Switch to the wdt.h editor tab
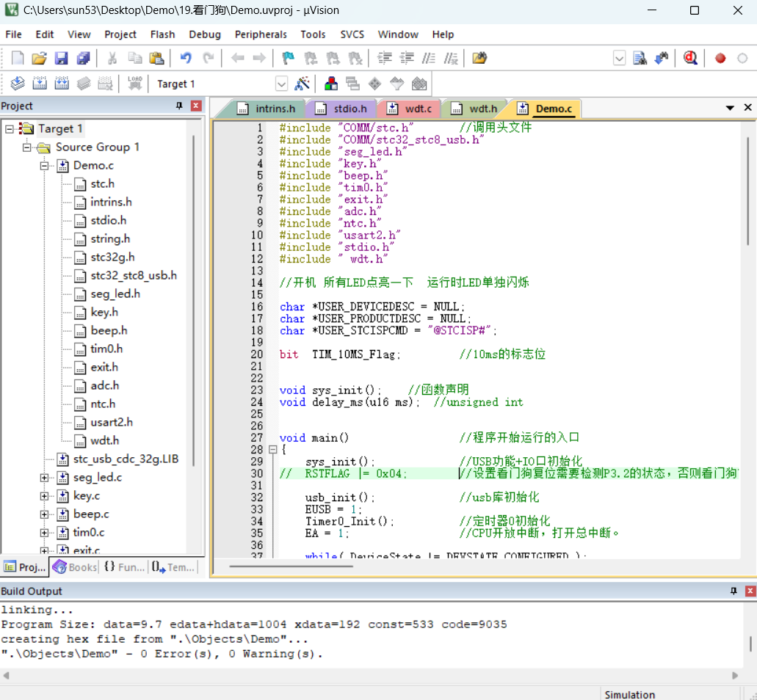The height and width of the screenshot is (700, 757). pyautogui.click(x=475, y=109)
